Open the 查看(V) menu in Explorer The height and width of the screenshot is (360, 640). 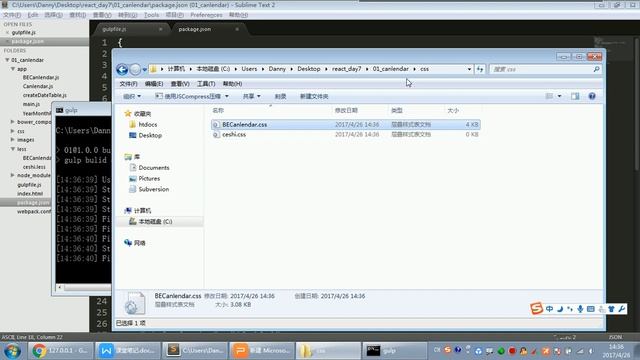coord(180,84)
